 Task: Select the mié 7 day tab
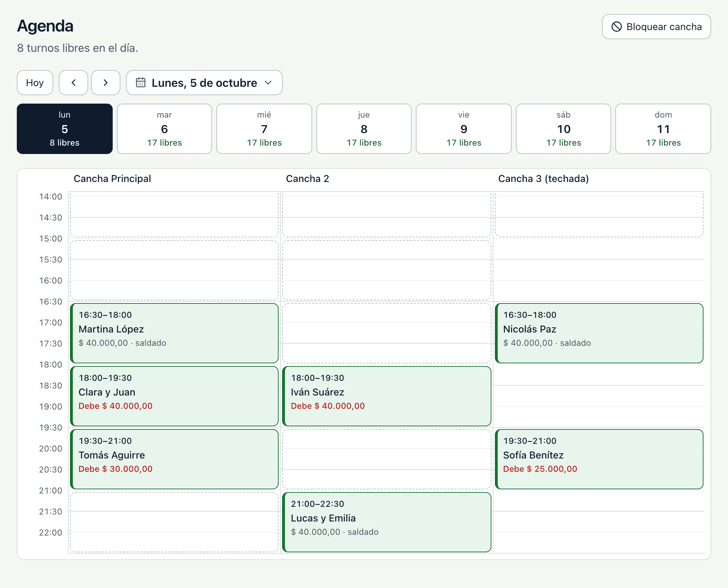(x=264, y=129)
